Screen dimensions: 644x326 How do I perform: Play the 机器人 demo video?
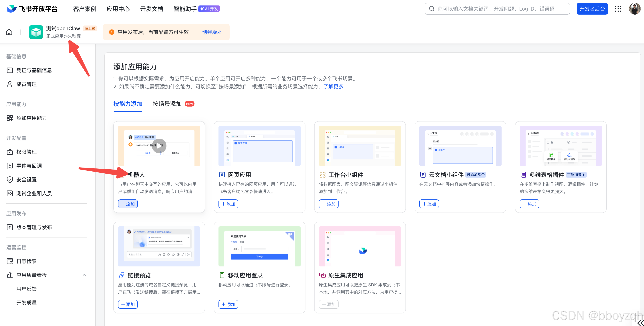[x=159, y=146]
